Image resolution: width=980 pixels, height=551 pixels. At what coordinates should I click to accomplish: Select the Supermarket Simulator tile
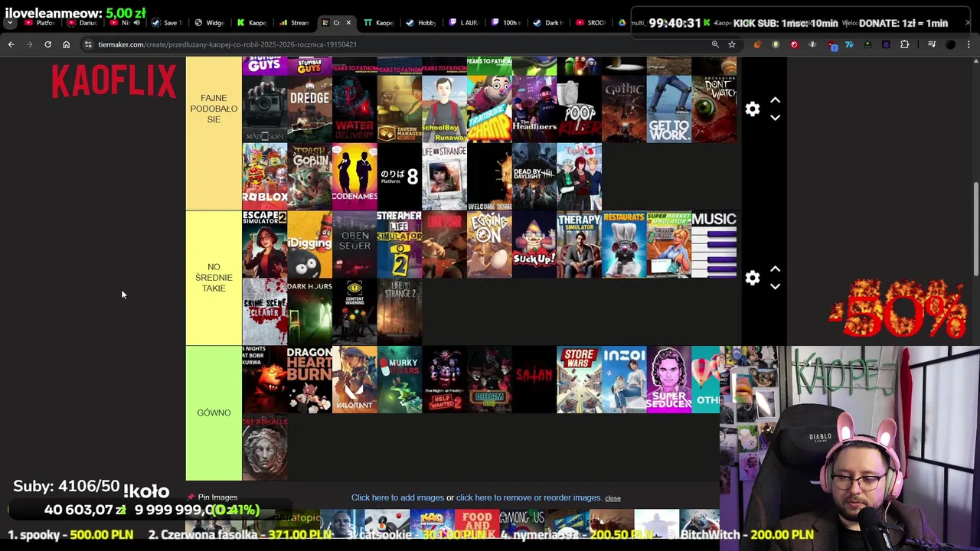(668, 244)
